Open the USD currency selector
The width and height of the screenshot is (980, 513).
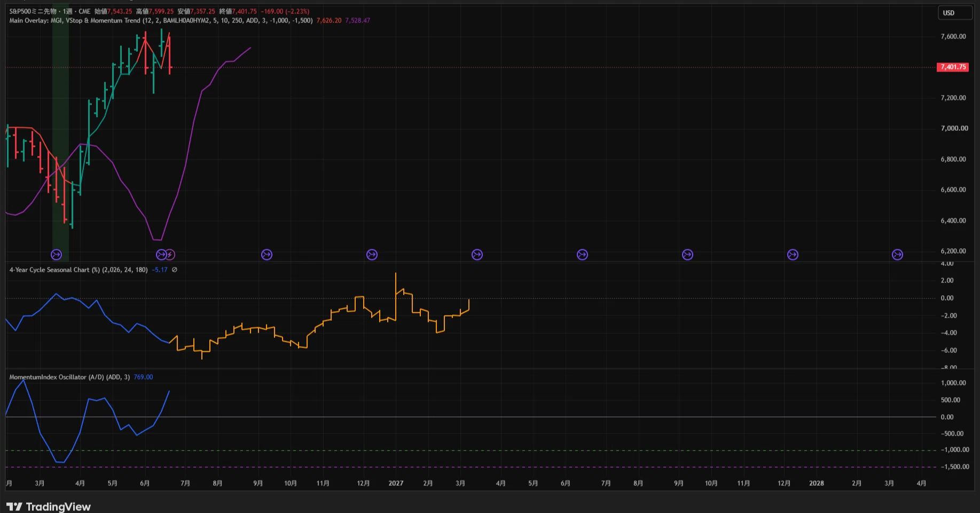[954, 13]
